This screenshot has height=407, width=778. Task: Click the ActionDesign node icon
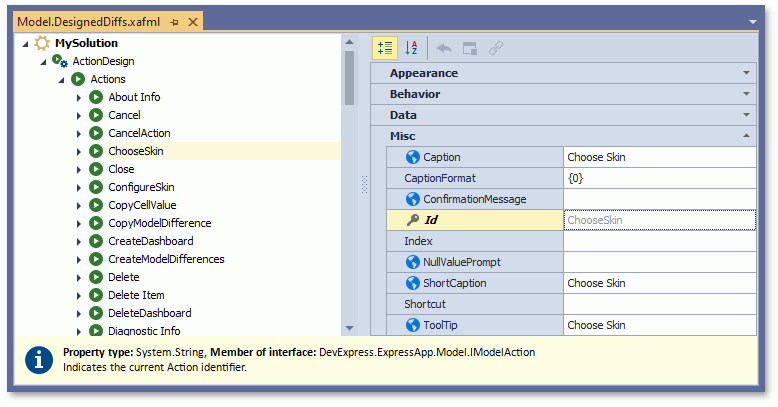coord(60,61)
